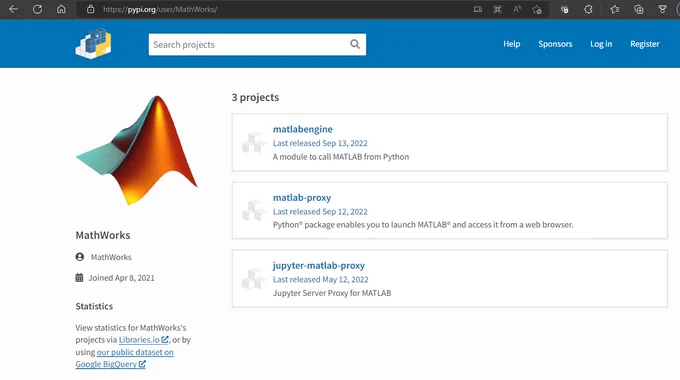The width and height of the screenshot is (680, 380).
Task: Select the 'Last released Sep 12, 2022' text
Action: click(320, 212)
